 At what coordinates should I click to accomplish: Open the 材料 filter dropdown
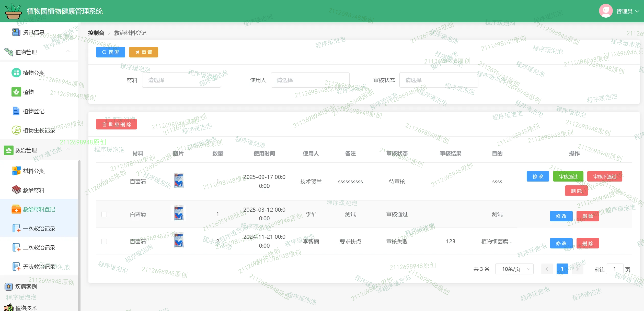pyautogui.click(x=181, y=80)
